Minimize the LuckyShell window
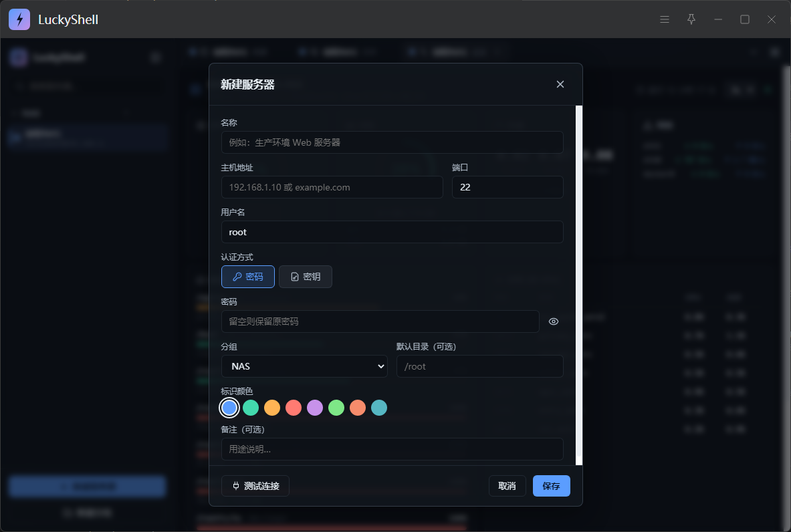This screenshot has width=791, height=532. [718, 19]
